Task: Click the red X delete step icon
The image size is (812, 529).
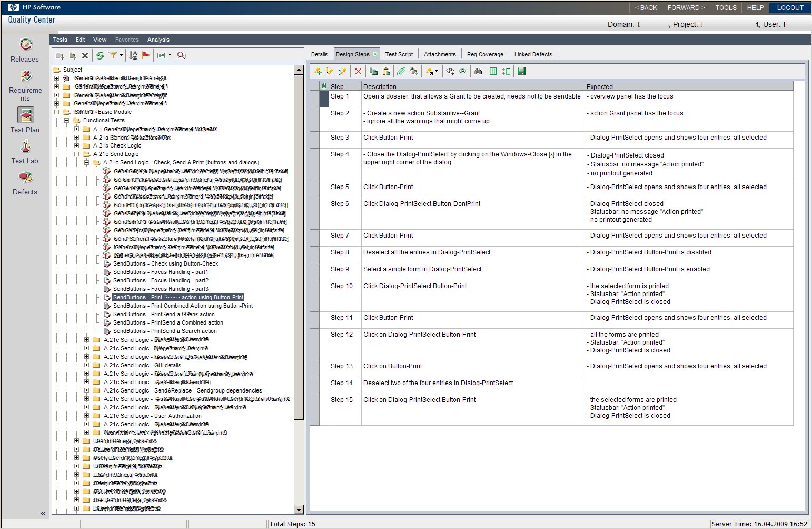Action: pyautogui.click(x=358, y=71)
